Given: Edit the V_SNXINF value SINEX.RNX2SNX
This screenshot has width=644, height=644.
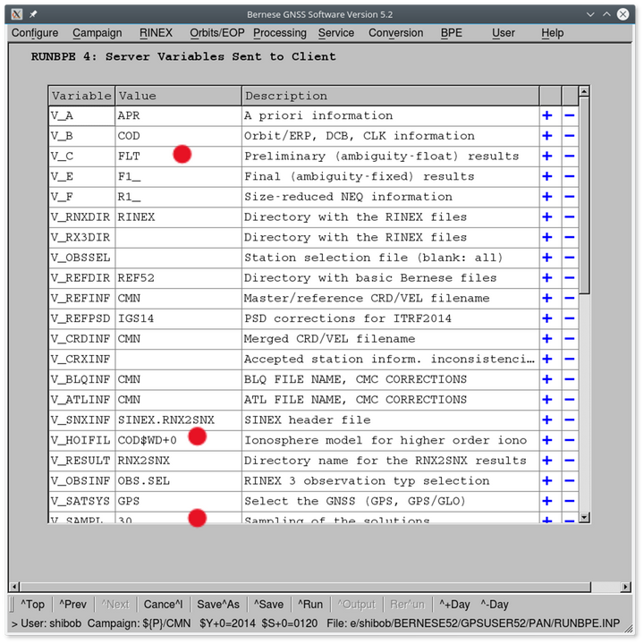Looking at the screenshot, I should [178, 419].
